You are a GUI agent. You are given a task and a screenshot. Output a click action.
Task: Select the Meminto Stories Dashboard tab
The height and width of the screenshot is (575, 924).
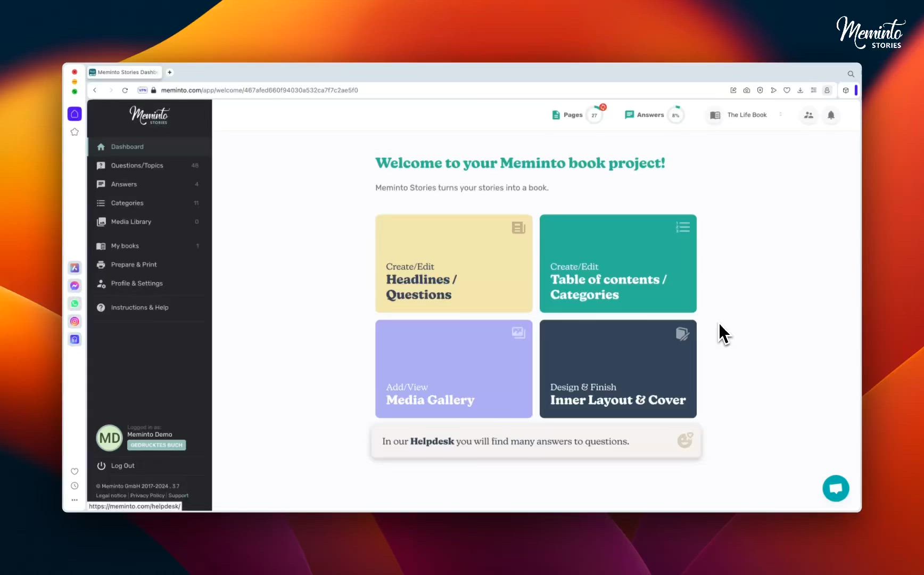pyautogui.click(x=125, y=72)
